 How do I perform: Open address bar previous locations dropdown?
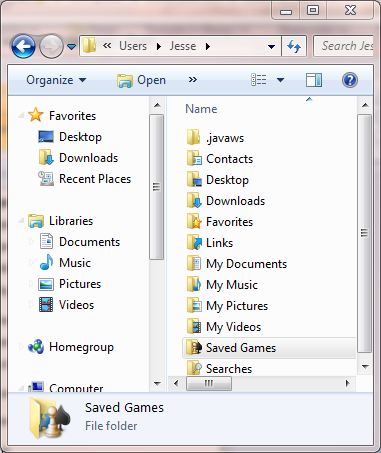[x=272, y=46]
